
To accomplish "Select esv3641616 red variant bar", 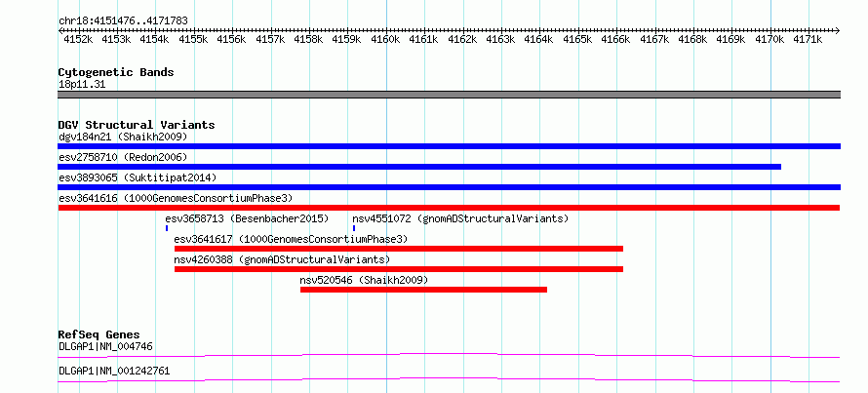I will click(449, 208).
